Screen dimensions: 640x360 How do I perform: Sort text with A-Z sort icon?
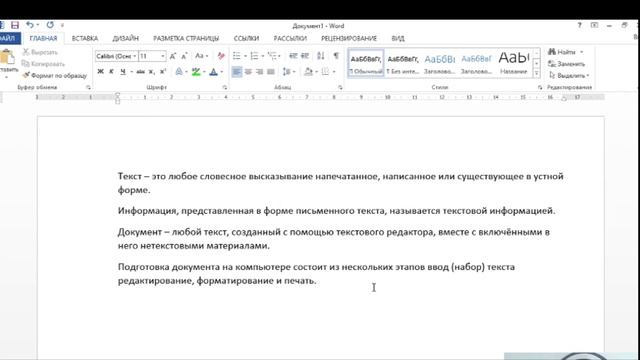click(321, 56)
